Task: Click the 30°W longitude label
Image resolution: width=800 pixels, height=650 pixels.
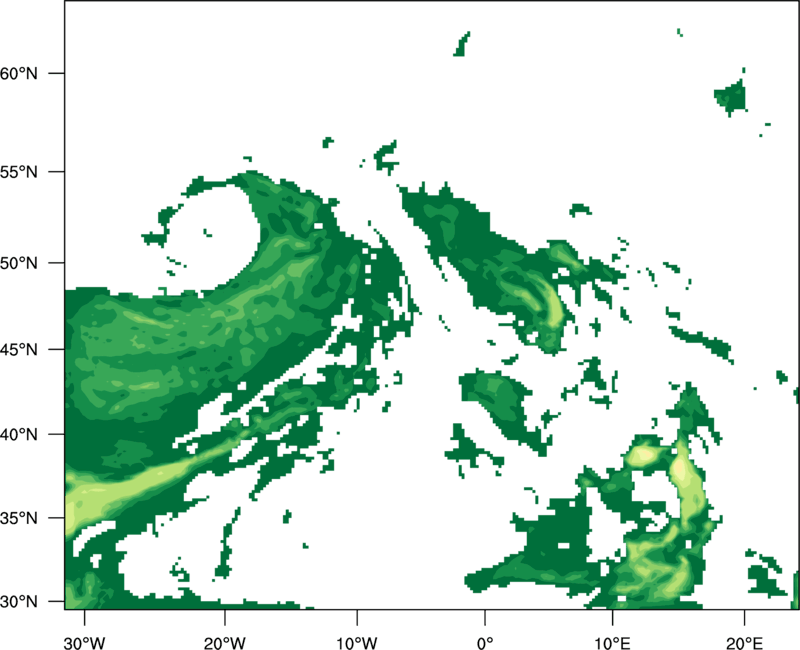Action: [x=85, y=643]
